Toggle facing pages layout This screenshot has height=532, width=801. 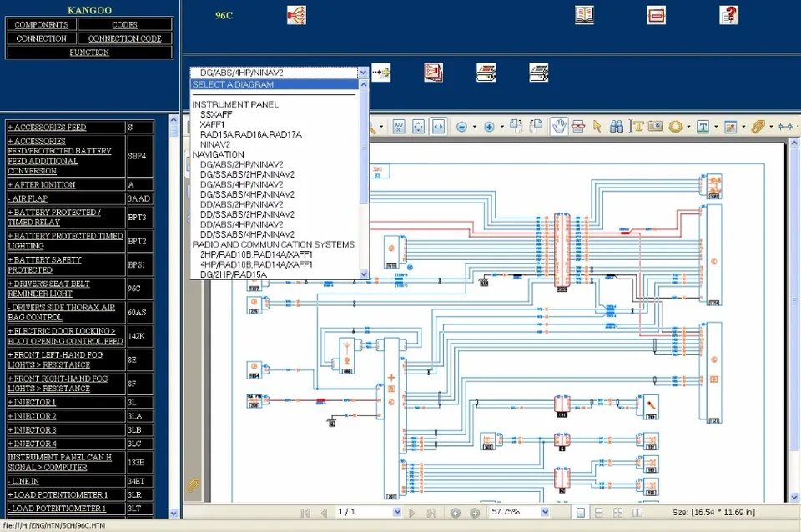tap(637, 513)
